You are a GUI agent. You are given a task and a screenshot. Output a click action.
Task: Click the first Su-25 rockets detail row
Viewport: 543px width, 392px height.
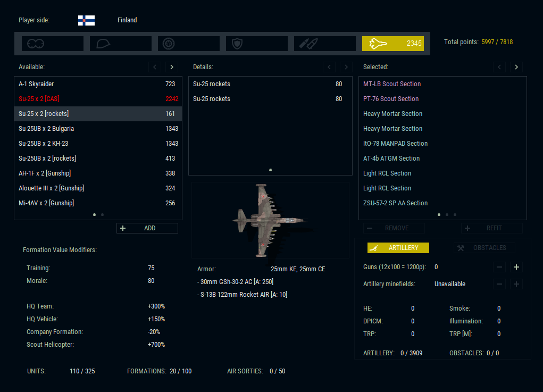coord(270,84)
